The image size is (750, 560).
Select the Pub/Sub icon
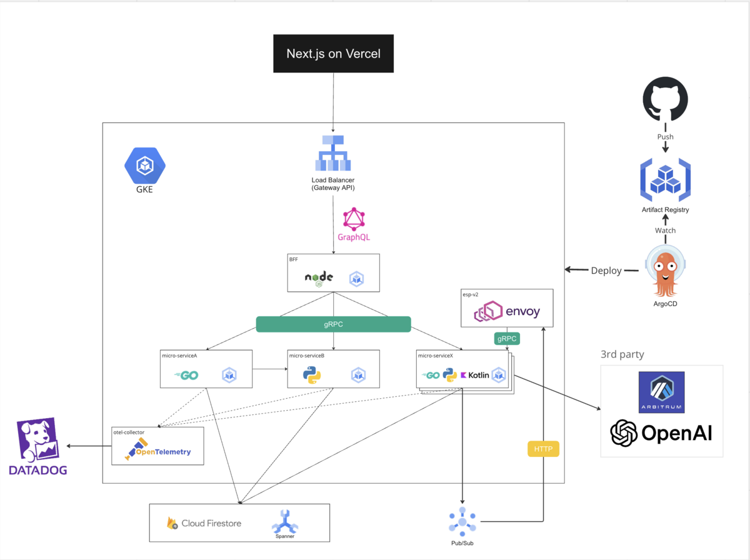click(x=462, y=521)
